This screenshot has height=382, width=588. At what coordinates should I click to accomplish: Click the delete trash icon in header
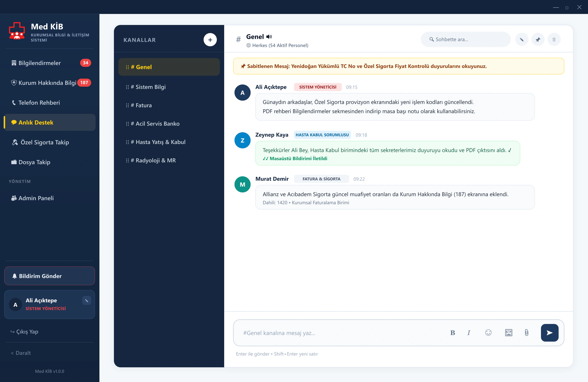coord(554,39)
